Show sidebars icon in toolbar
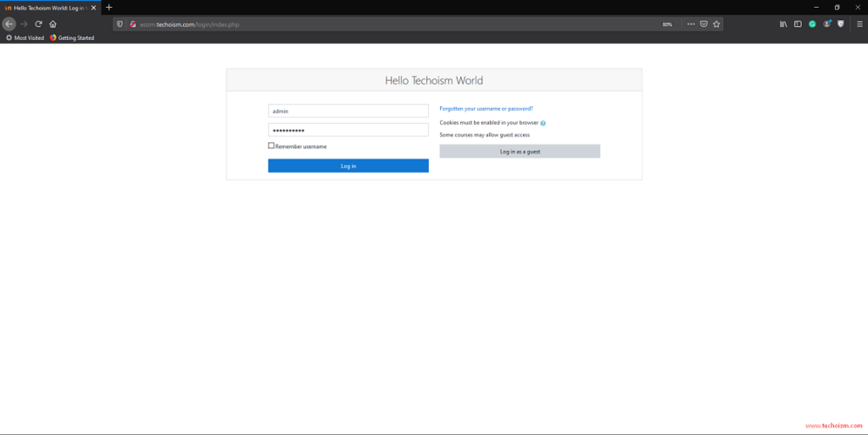The image size is (868, 435). [x=798, y=24]
